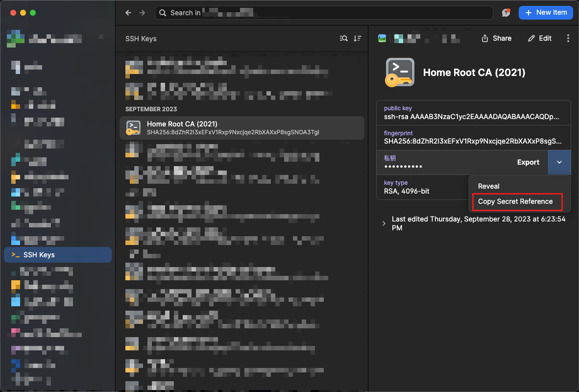Expand the Last edited history chevron
The height and width of the screenshot is (392, 579).
point(384,223)
